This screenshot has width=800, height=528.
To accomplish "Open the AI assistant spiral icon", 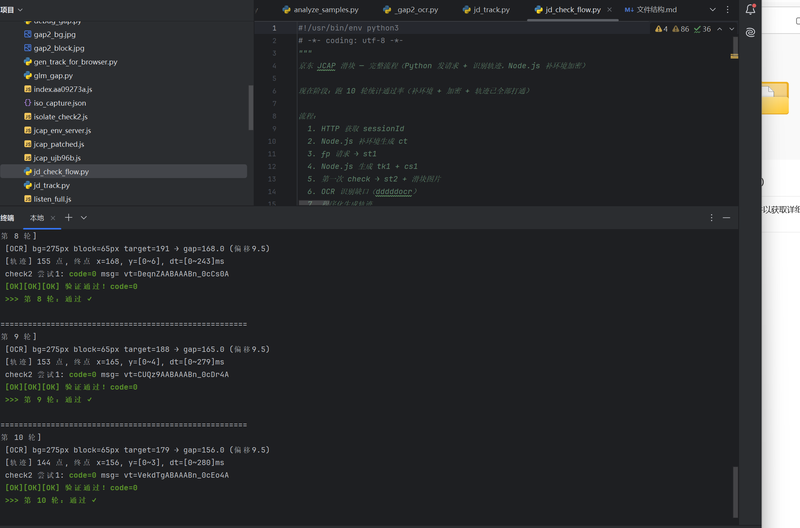I will click(750, 33).
